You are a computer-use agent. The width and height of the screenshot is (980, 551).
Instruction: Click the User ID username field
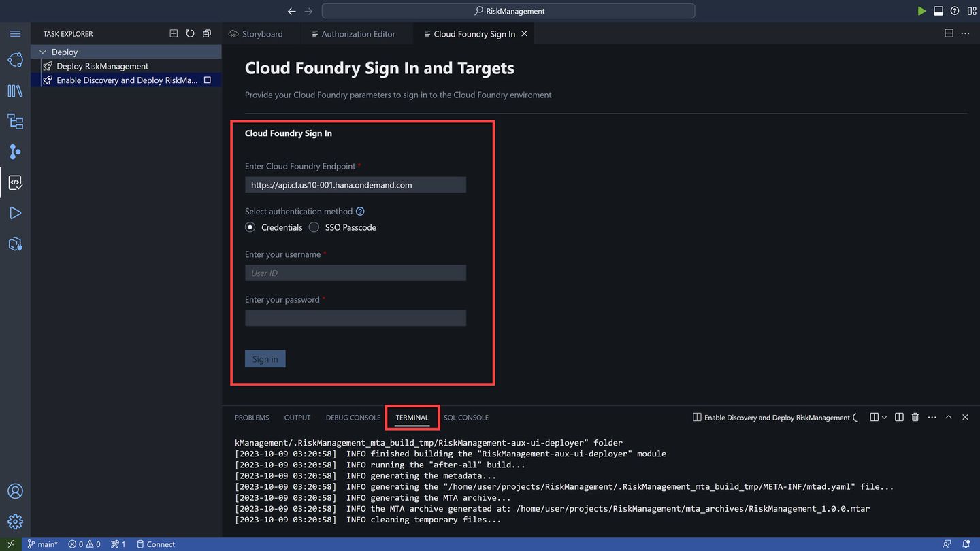[x=355, y=273]
